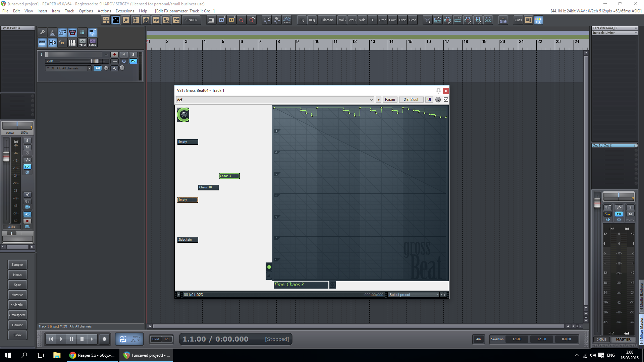Click the insert region R+ icon
This screenshot has height=362, width=644.
pyautogui.click(x=231, y=20)
